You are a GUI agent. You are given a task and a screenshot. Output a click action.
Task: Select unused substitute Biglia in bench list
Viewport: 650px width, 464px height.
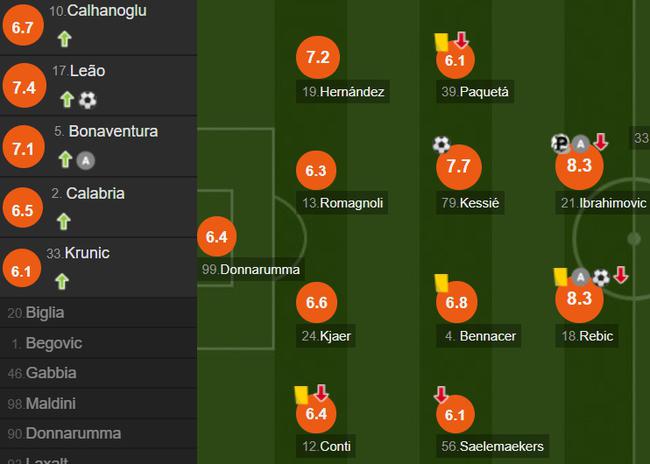[x=98, y=313]
